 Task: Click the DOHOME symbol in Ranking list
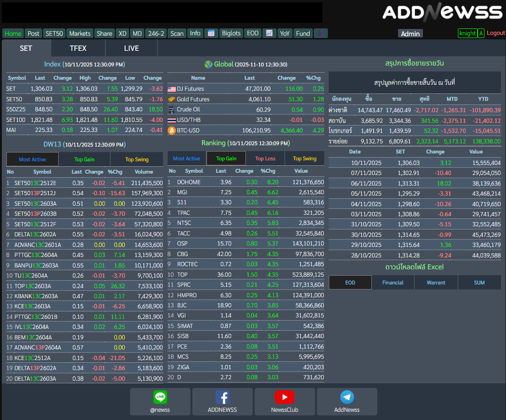(x=189, y=182)
